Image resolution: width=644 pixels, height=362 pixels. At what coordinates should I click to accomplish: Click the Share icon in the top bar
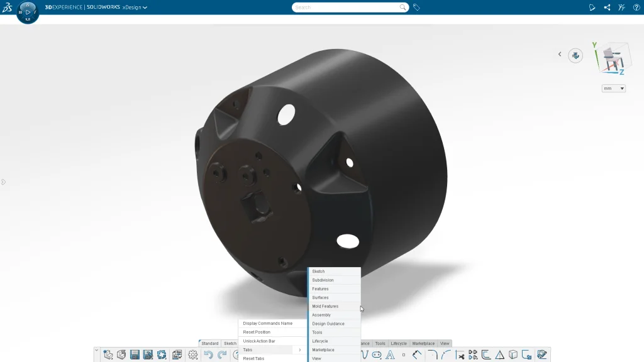pyautogui.click(x=606, y=7)
